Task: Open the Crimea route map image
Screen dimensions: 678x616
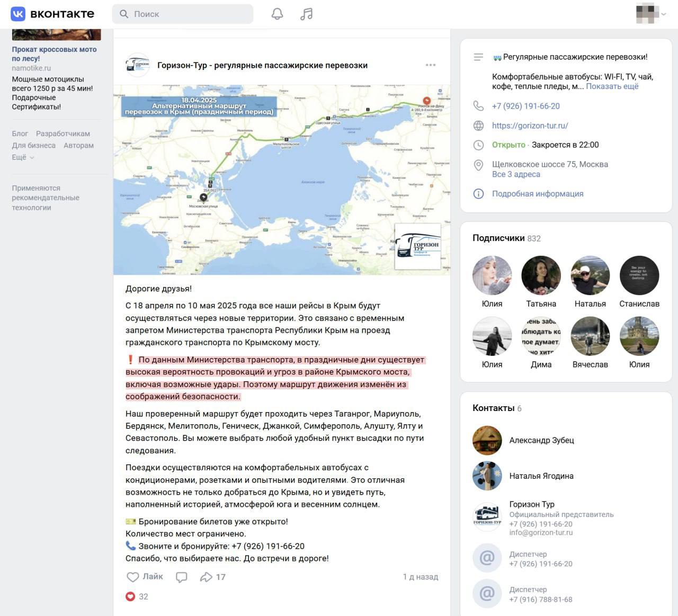Action: coord(281,180)
